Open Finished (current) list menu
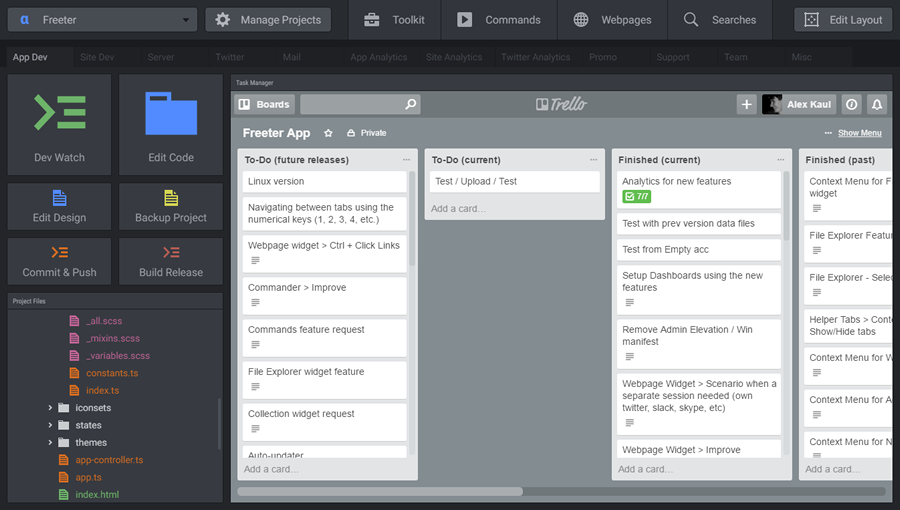900x510 pixels. 781,159
